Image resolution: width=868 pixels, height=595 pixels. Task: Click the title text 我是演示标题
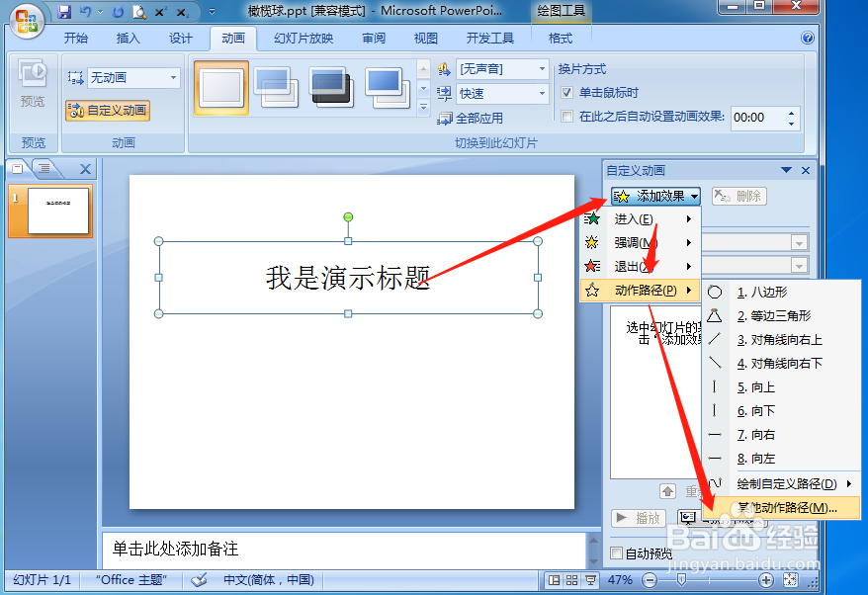point(348,278)
